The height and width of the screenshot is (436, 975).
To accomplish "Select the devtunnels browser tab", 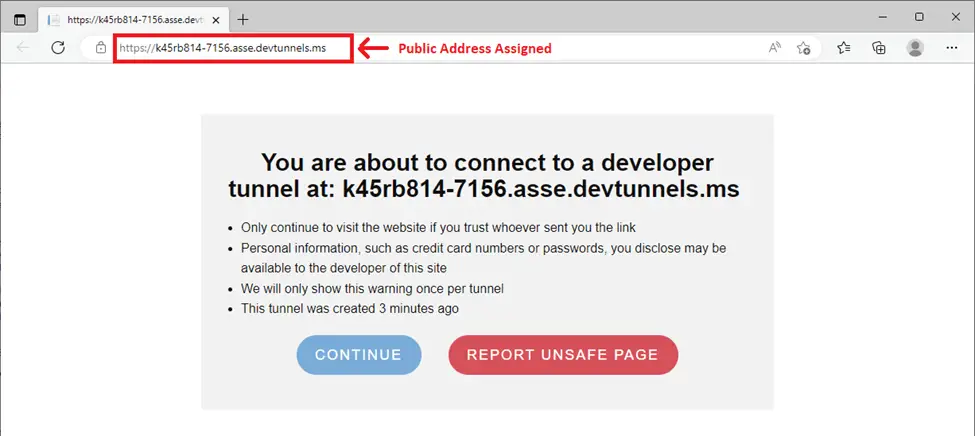I will coord(134,20).
